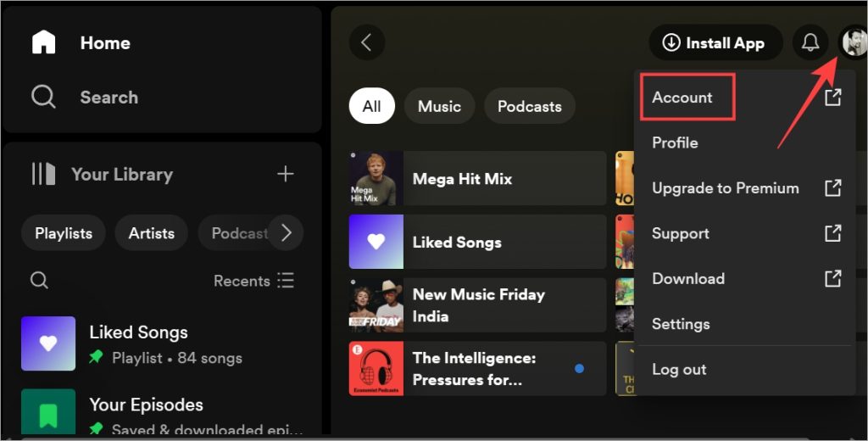Filter library by Playlists

click(64, 233)
